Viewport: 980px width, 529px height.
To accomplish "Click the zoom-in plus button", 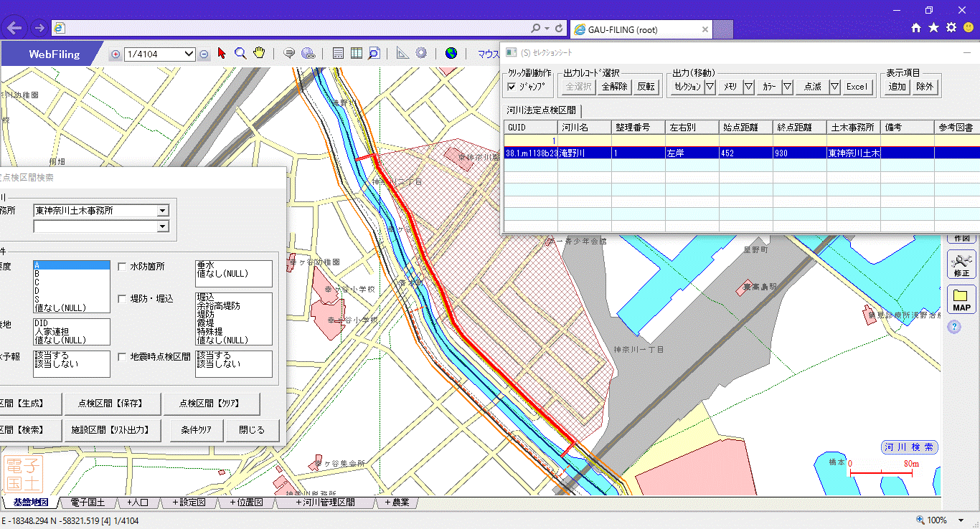I will click(x=116, y=54).
